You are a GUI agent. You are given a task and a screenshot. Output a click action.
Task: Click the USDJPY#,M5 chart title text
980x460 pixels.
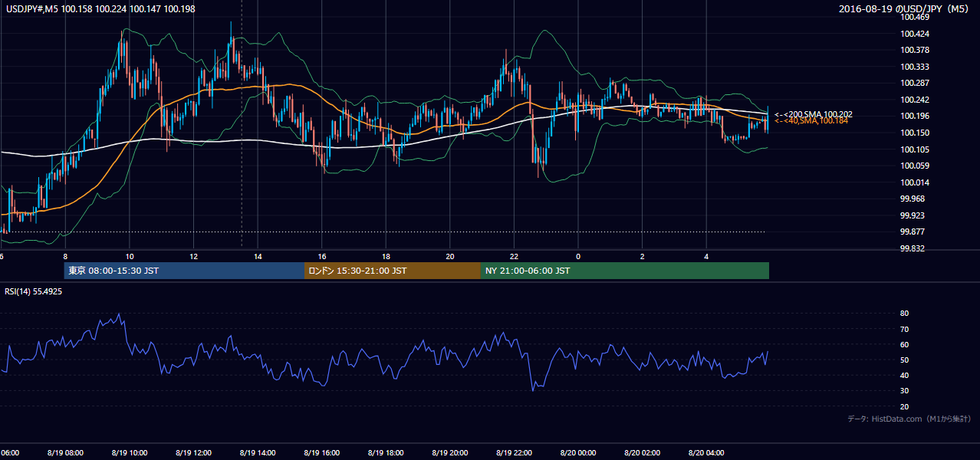[x=100, y=9]
